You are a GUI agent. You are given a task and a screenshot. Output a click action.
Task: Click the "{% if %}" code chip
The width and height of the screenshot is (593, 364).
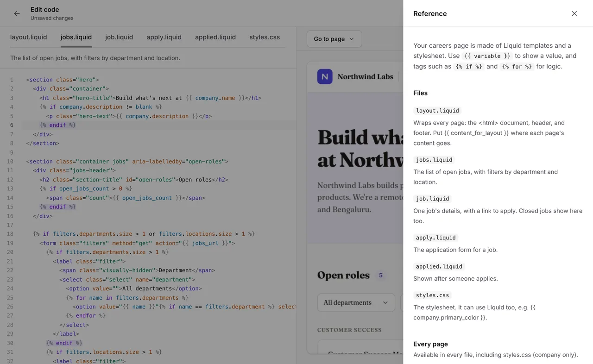click(x=469, y=66)
